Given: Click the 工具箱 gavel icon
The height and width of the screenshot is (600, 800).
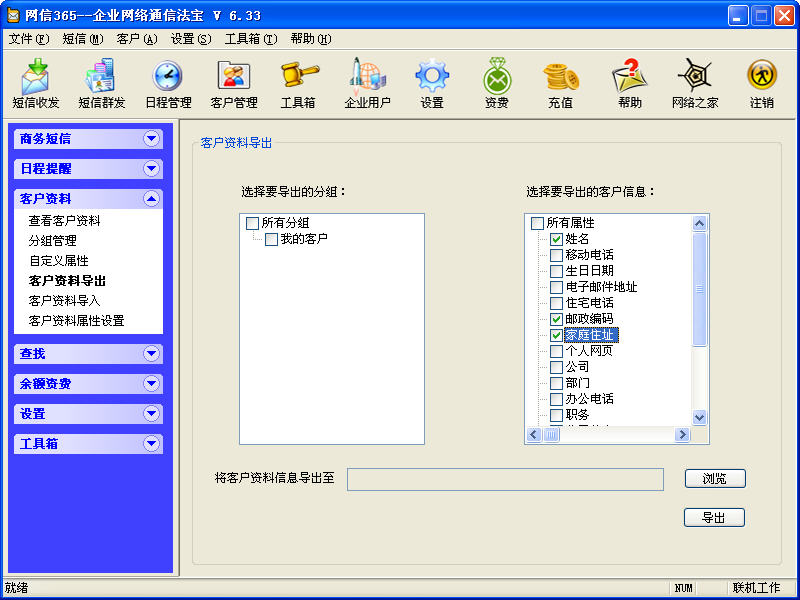Looking at the screenshot, I should click(x=298, y=84).
